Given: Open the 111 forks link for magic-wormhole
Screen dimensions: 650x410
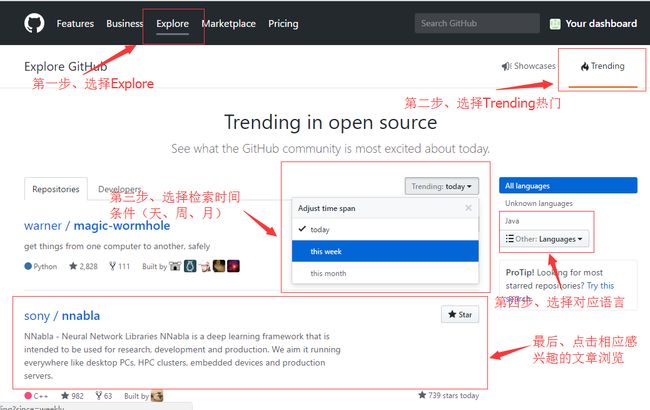Looking at the screenshot, I should point(119,266).
